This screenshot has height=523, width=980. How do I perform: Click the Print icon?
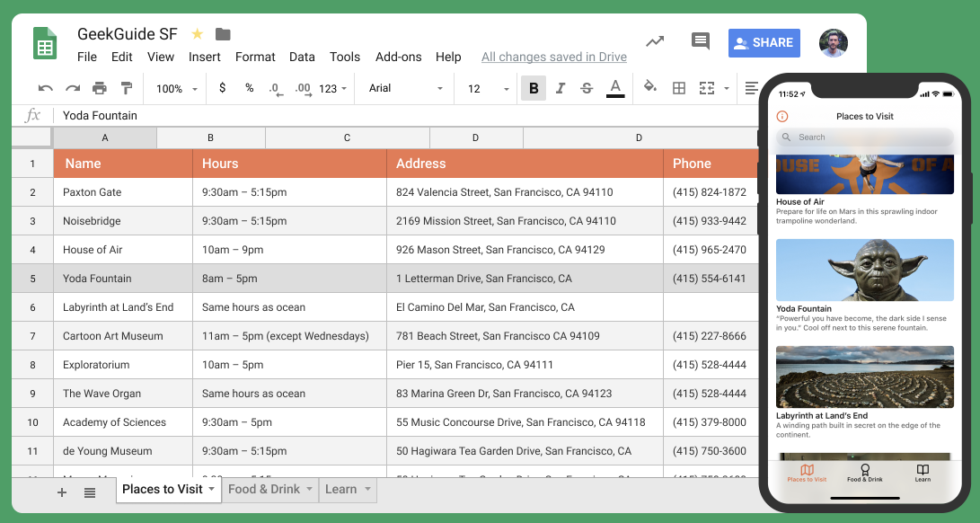click(100, 88)
